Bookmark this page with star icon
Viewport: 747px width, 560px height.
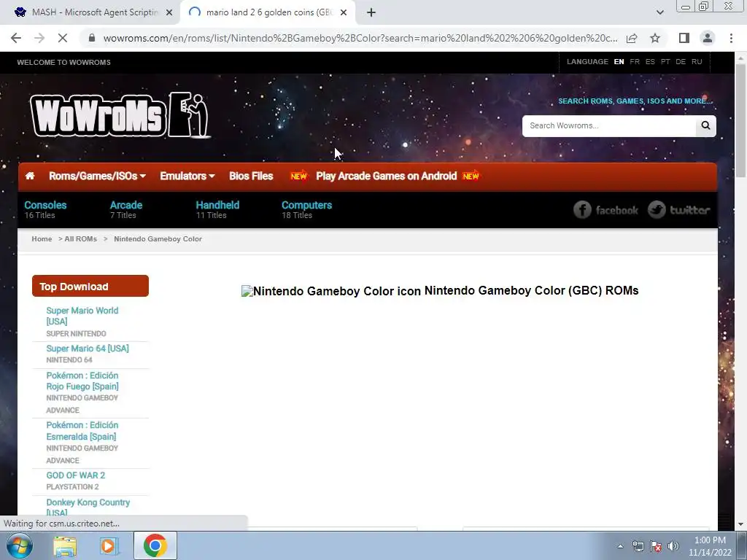(655, 38)
